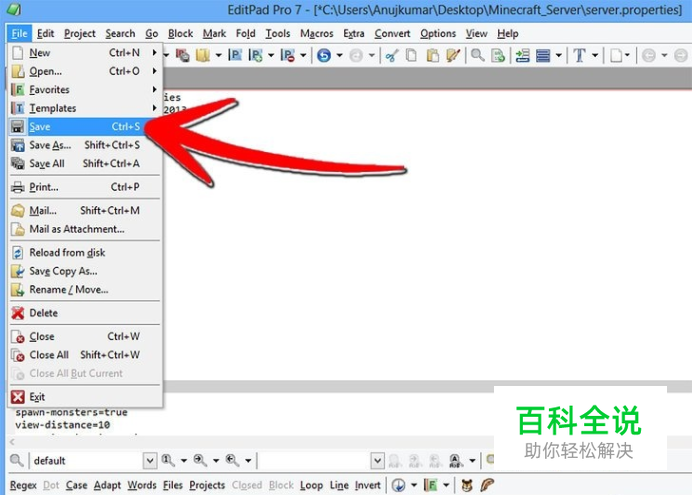692x495 pixels.
Task: Click the Mail... envelope icon
Action: coord(18,211)
